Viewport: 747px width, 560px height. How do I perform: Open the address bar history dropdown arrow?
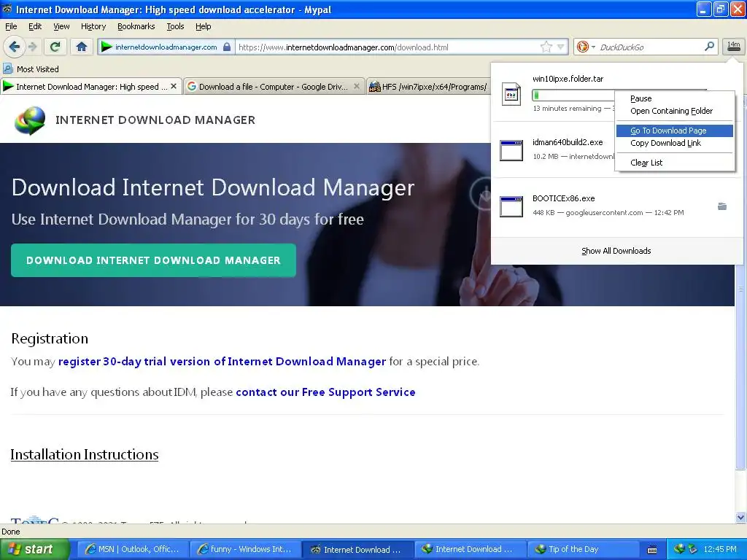tap(561, 47)
